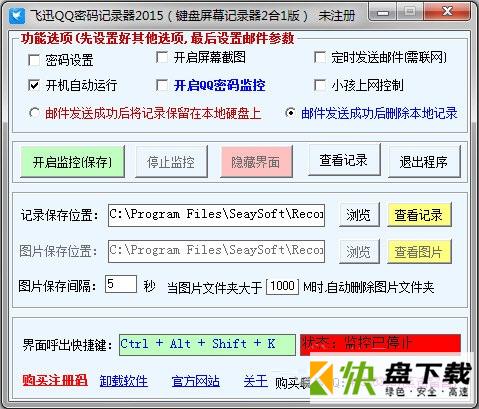479x409 pixels.
Task: Click the 退出程序 button
Action: 424,162
